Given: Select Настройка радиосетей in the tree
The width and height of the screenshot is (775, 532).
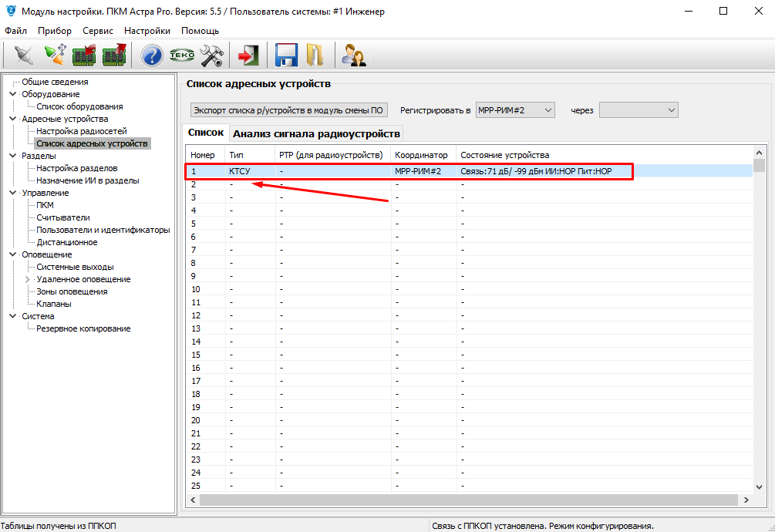Looking at the screenshot, I should click(x=81, y=131).
